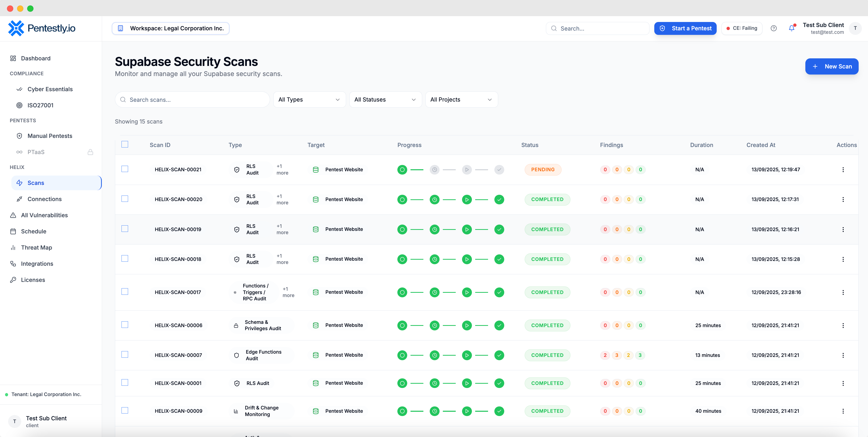This screenshot has width=868, height=437.
Task: Click the workspace building icon
Action: (120, 28)
